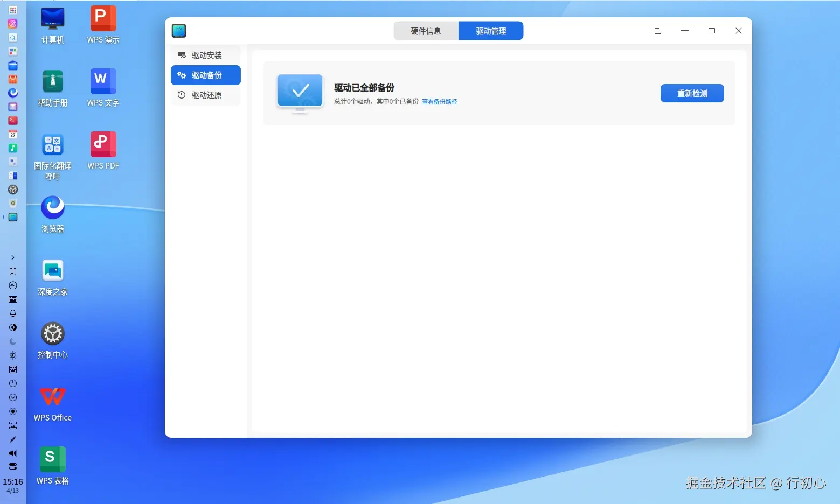This screenshot has height=504, width=840.
Task: Expand the tray with the chevron arrow
Action: pyautogui.click(x=13, y=257)
